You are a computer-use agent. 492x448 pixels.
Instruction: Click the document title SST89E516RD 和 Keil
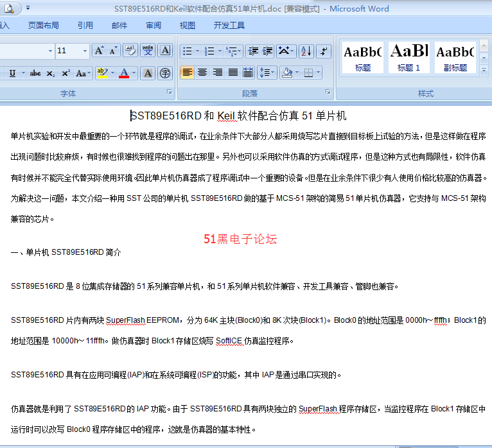(x=182, y=116)
